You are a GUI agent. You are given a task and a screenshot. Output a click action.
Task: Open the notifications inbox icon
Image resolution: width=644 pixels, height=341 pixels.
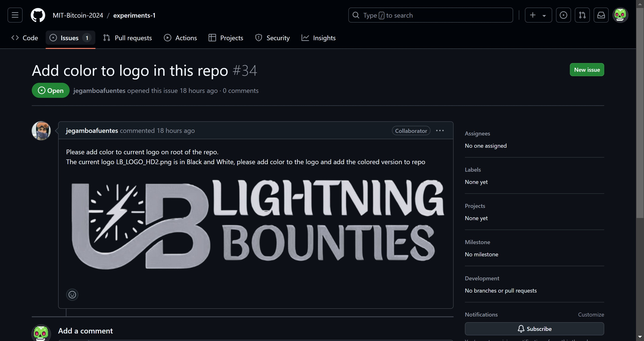click(x=601, y=15)
